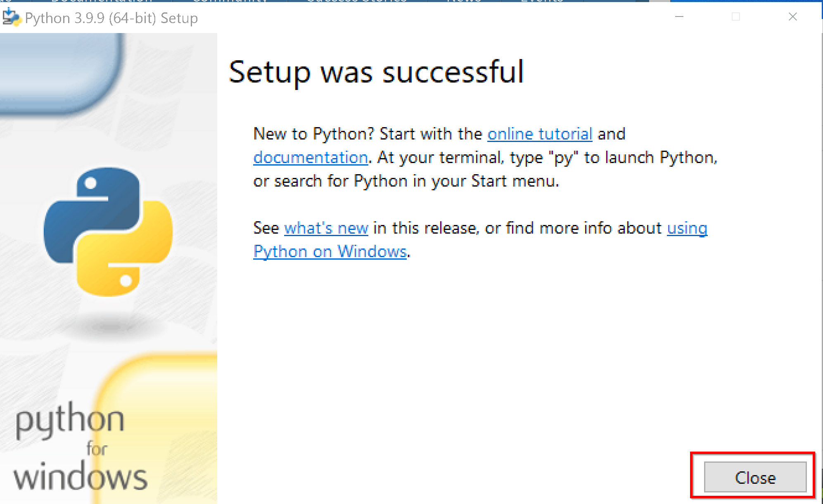Click the "windows" wordmark in sidebar
Screen dimensions: 823x504
(81, 478)
